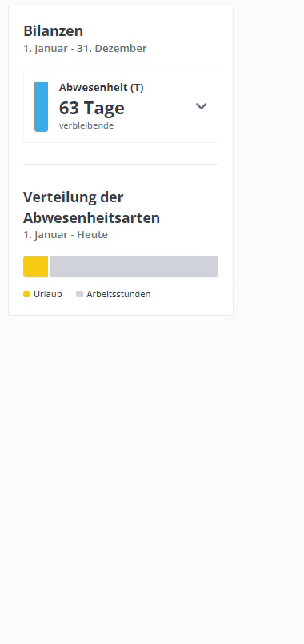Image resolution: width=304 pixels, height=644 pixels.
Task: Click the Abwesenheit (T) title text
Action: (101, 87)
